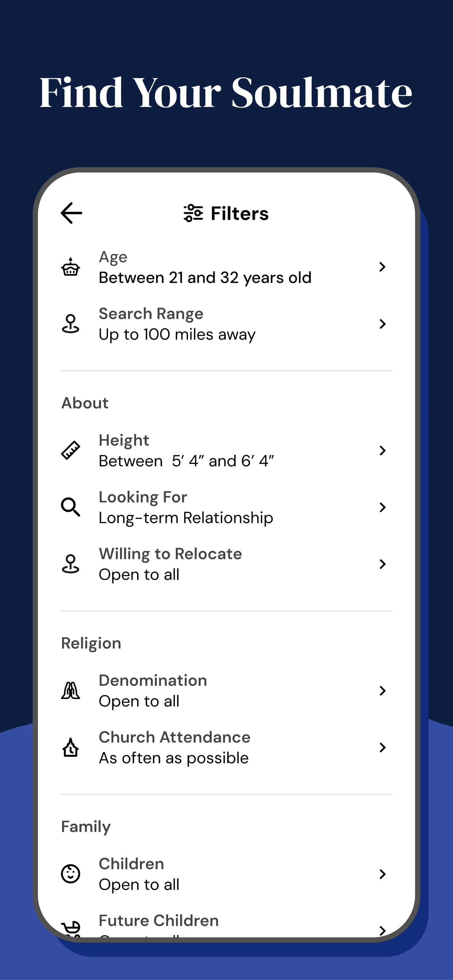Tap Between 21 and 32 years old
453x980 pixels.
pyautogui.click(x=205, y=278)
